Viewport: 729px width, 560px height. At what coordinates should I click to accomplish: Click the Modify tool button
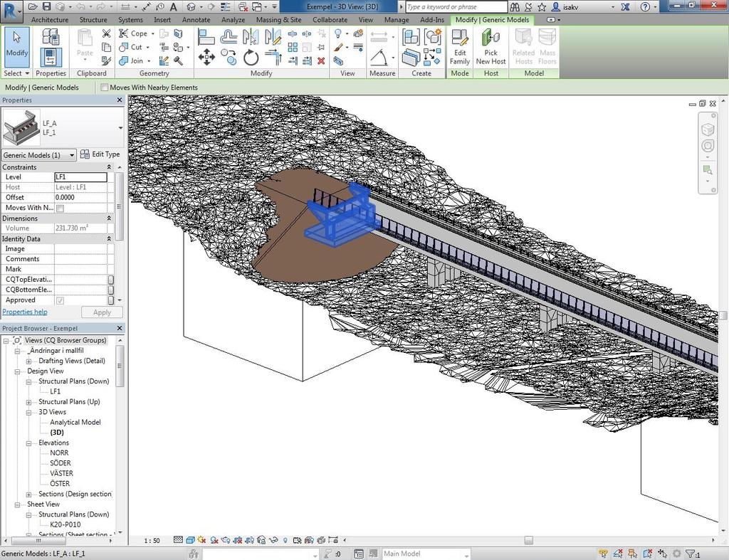pyautogui.click(x=17, y=47)
